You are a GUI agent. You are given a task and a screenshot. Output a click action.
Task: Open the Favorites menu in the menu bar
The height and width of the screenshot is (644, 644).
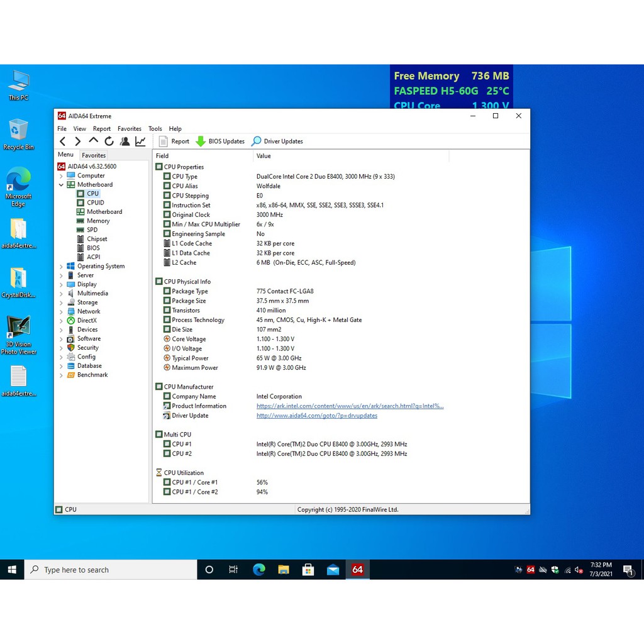130,128
